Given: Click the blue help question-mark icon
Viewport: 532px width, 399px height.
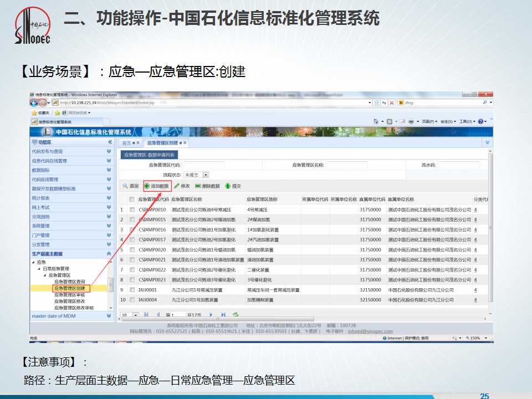Looking at the screenshot, I should [480, 121].
